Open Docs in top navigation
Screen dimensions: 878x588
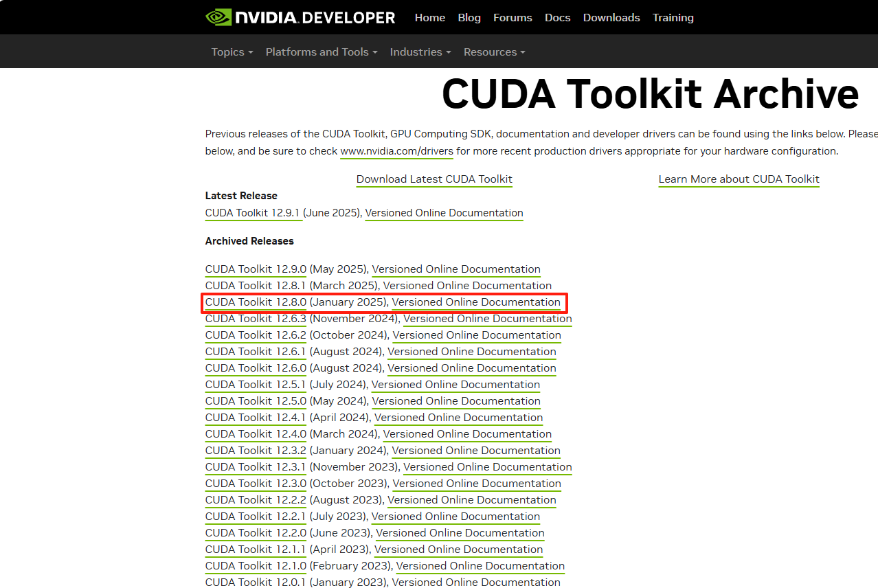558,18
